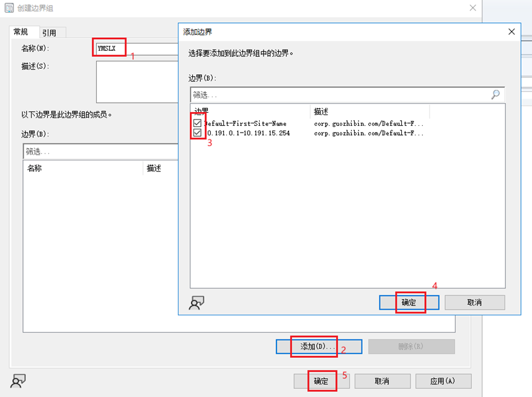Sort by the 边界 column header in Add Boundary list

[x=250, y=111]
